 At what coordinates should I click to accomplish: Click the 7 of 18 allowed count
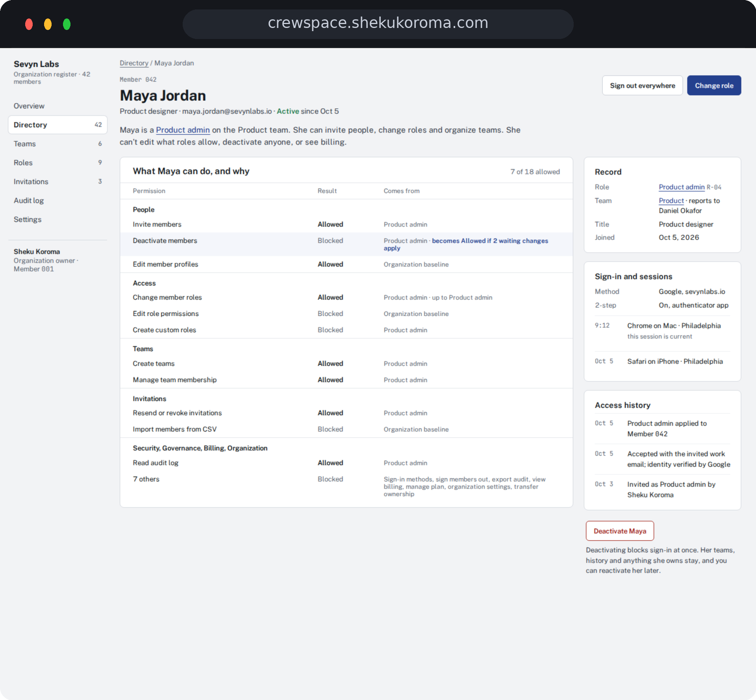535,172
